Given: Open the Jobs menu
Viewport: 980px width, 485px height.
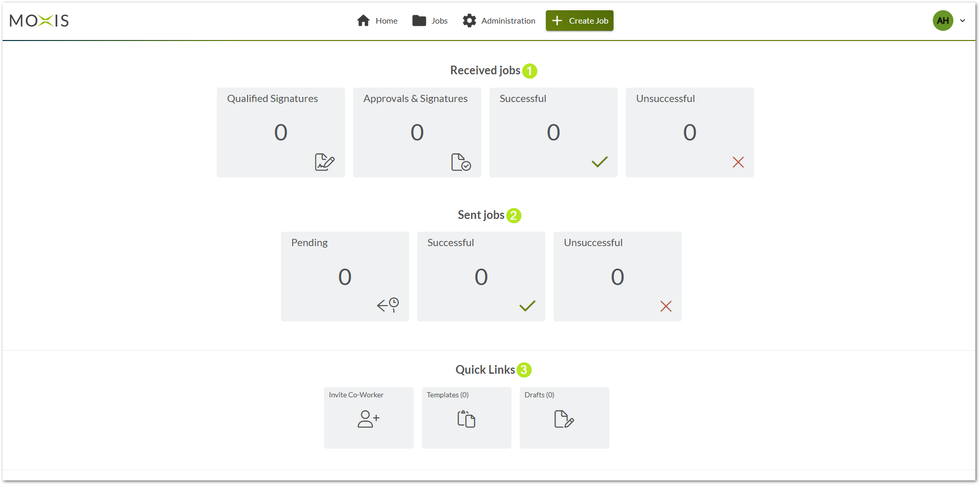Looking at the screenshot, I should (430, 21).
